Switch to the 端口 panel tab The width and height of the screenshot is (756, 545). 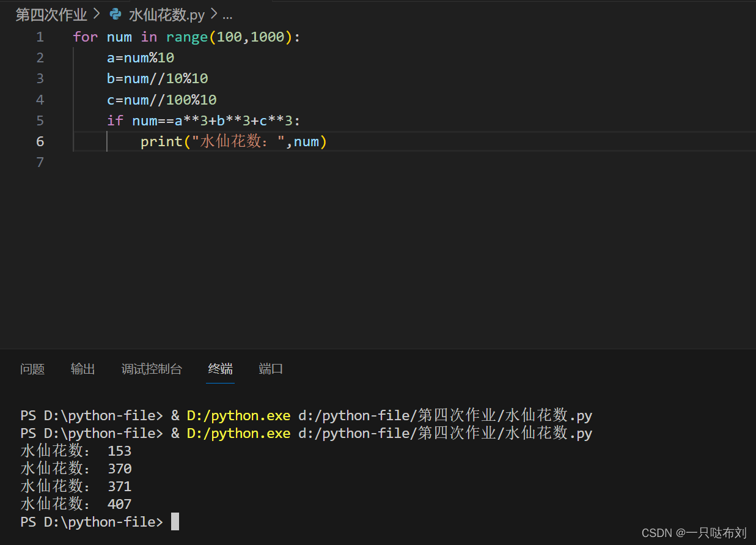pos(271,369)
